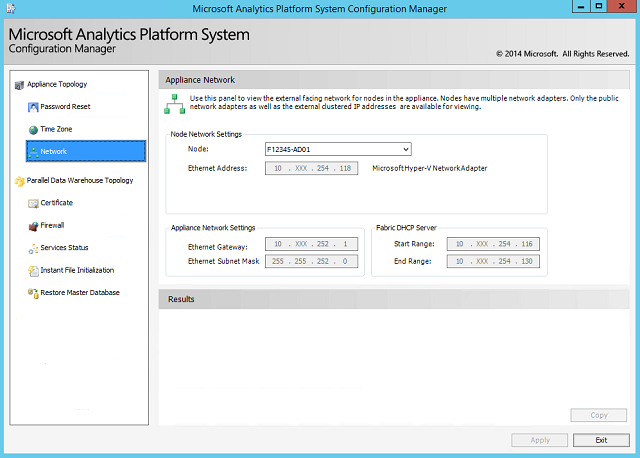Open Restore Master Database page
This screenshot has height=458, width=640.
(x=80, y=292)
